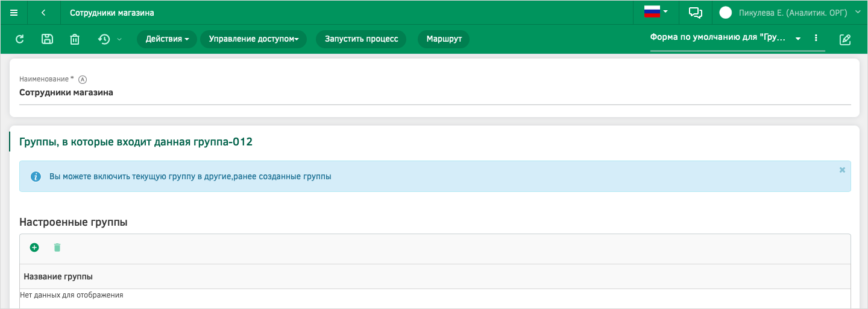Click the user avatar circle
This screenshot has width=868, height=309.
(726, 13)
